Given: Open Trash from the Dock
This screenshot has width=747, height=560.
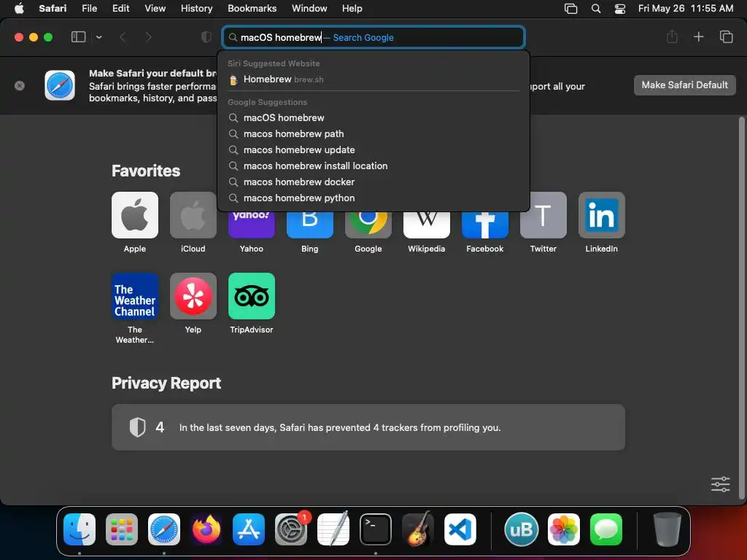Looking at the screenshot, I should coord(667,529).
